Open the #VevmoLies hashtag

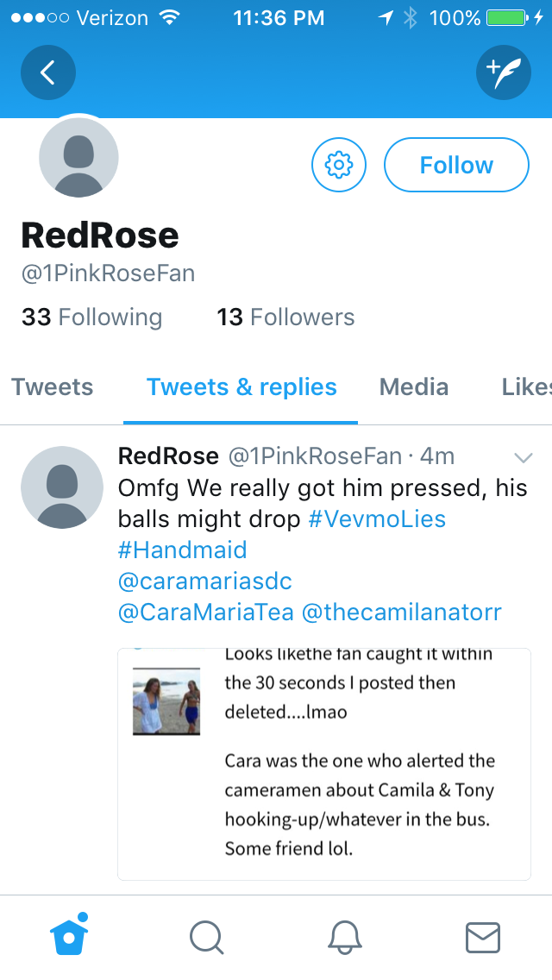pos(377,518)
